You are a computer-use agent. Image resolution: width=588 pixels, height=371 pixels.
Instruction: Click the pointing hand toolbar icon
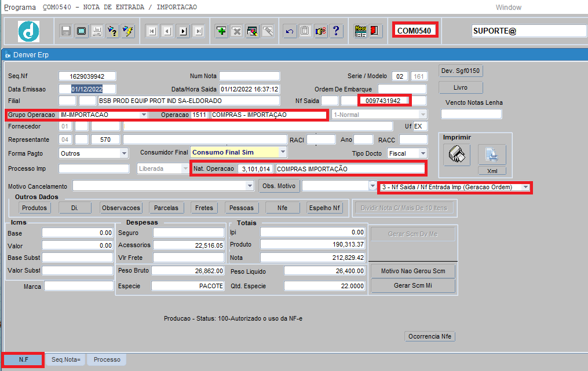(x=320, y=31)
